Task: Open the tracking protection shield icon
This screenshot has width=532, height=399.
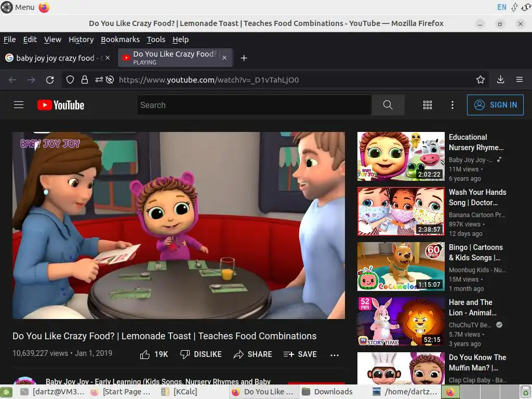Action: 70,79
